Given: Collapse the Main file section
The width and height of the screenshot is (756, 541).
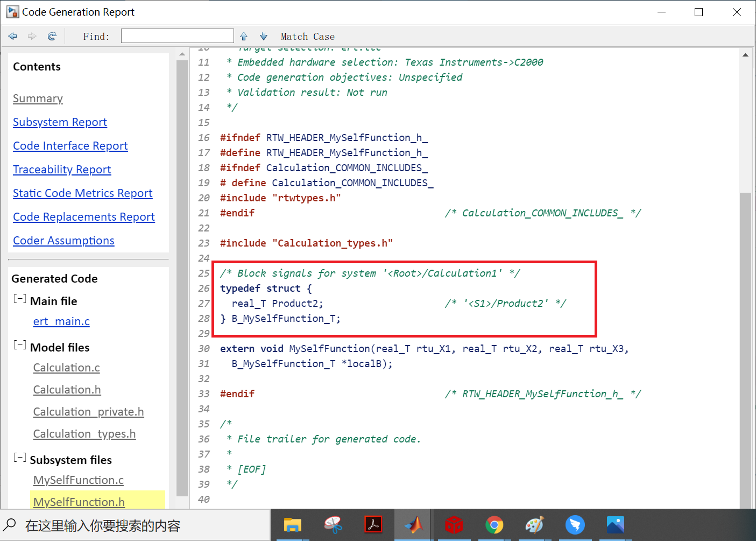Looking at the screenshot, I should (x=20, y=299).
